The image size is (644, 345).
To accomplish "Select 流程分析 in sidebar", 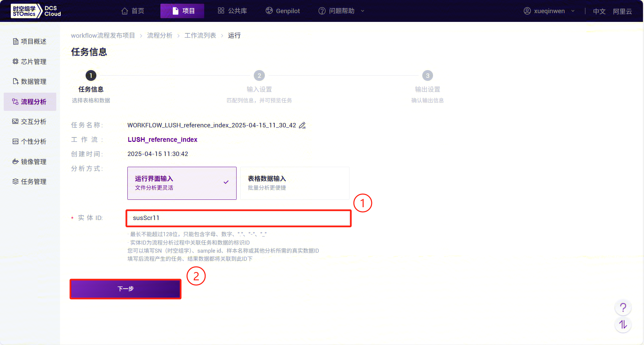I will (30, 102).
